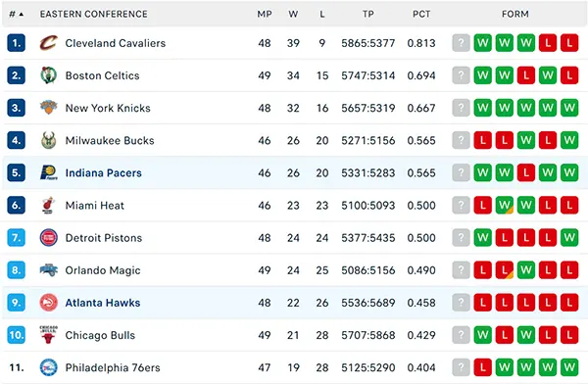Click the Miami Heat logo
This screenshot has height=384, width=588.
(x=48, y=205)
